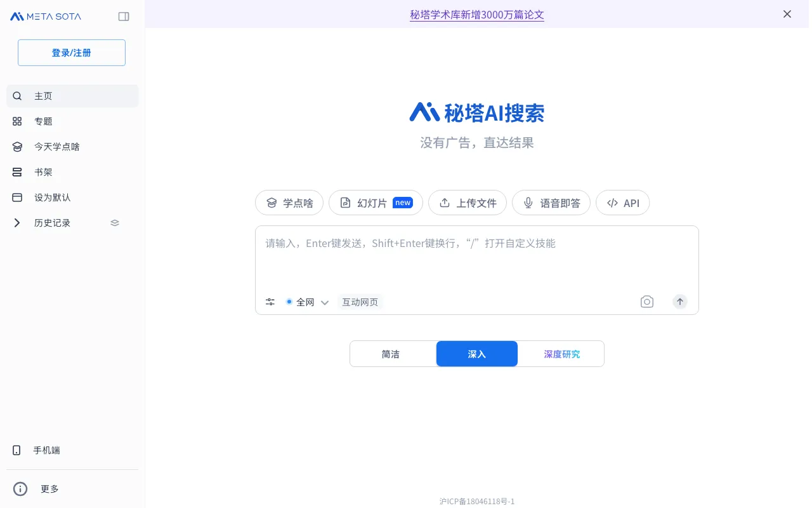This screenshot has width=812, height=508.
Task: Open the 幻灯片 feature
Action: [x=376, y=203]
